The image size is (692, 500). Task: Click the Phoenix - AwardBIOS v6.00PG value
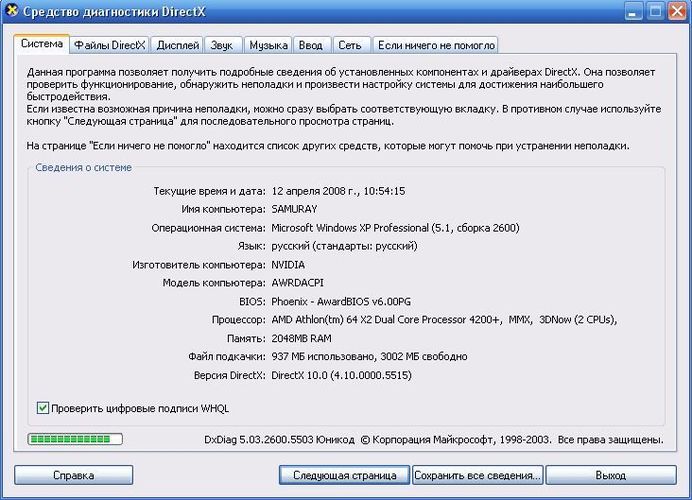tap(341, 301)
